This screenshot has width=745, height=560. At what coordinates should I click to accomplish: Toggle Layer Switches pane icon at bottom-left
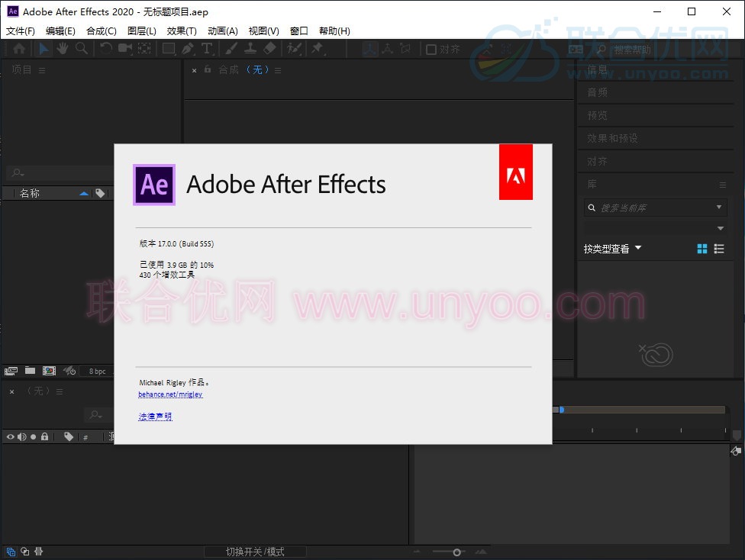click(11, 552)
